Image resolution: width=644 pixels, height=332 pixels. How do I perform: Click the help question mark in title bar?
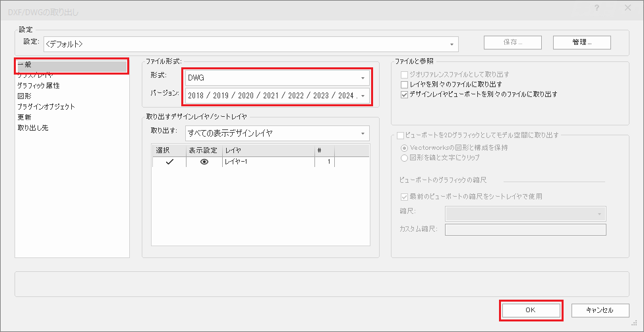tap(597, 9)
